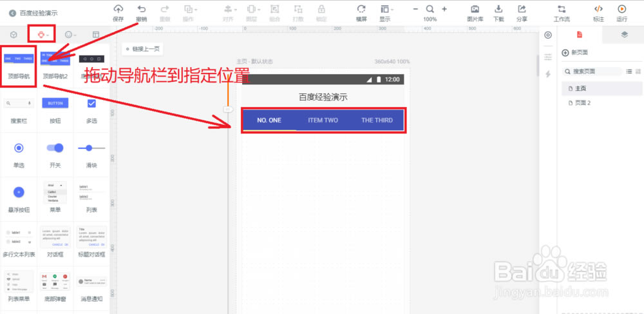Open the 图片库 image library

click(x=475, y=9)
